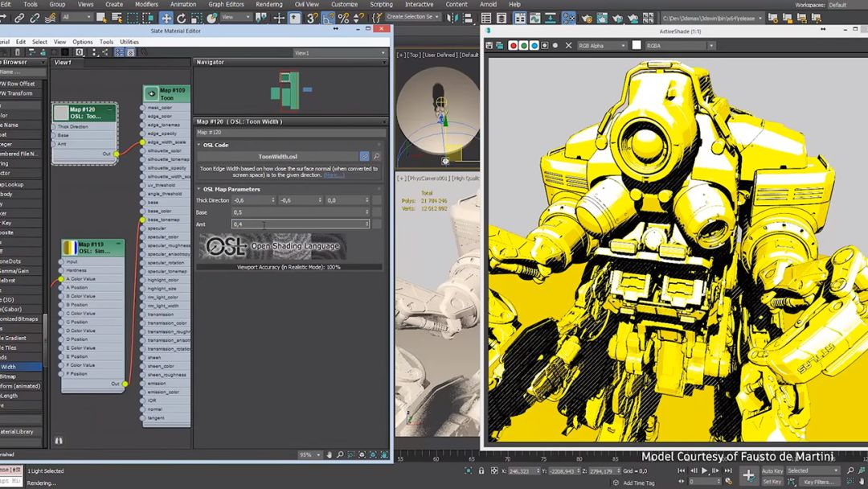Clone the ActiveShade rendered frame window
Viewport: 868px width, 489px height.
pos(500,45)
